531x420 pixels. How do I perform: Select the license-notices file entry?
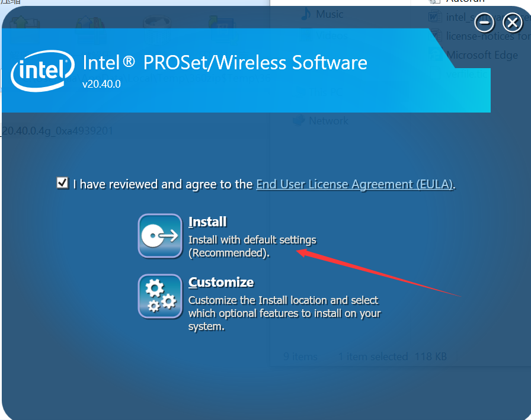[487, 37]
